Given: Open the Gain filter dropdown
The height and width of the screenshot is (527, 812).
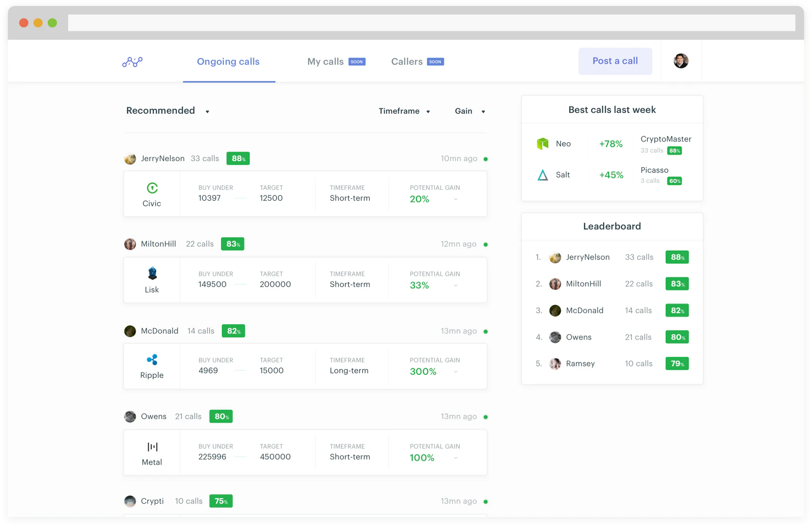Looking at the screenshot, I should [470, 111].
